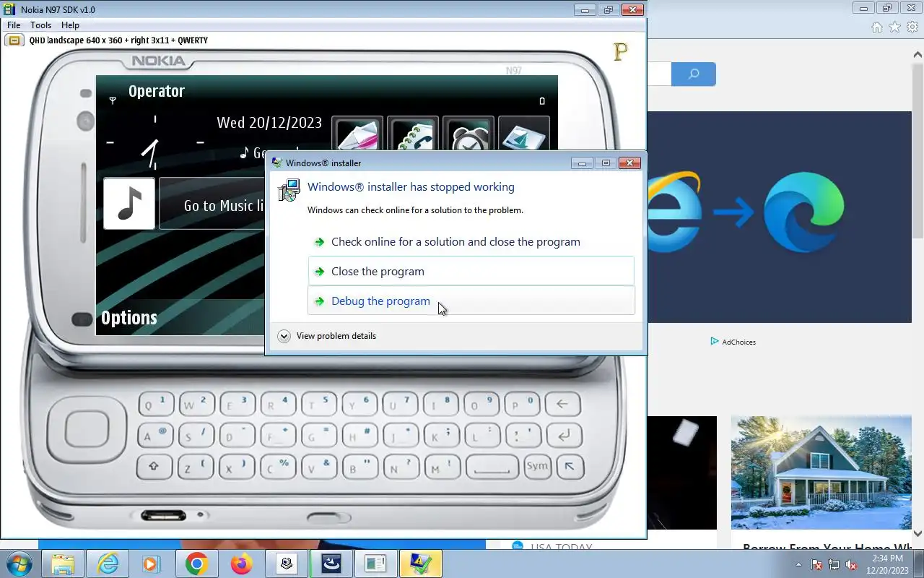Viewport: 924px width, 578px height.
Task: Click the A key on phone keyboard
Action: click(x=154, y=436)
